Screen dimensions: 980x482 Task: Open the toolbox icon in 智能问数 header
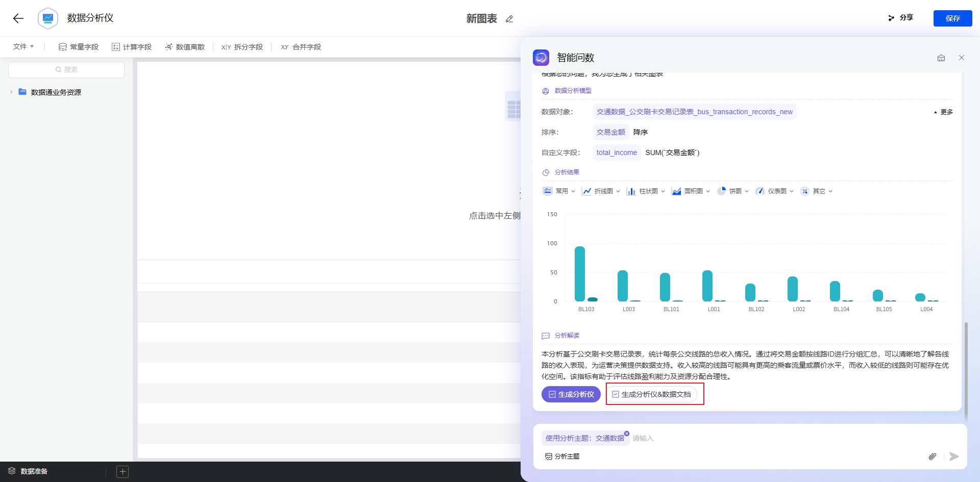click(941, 58)
